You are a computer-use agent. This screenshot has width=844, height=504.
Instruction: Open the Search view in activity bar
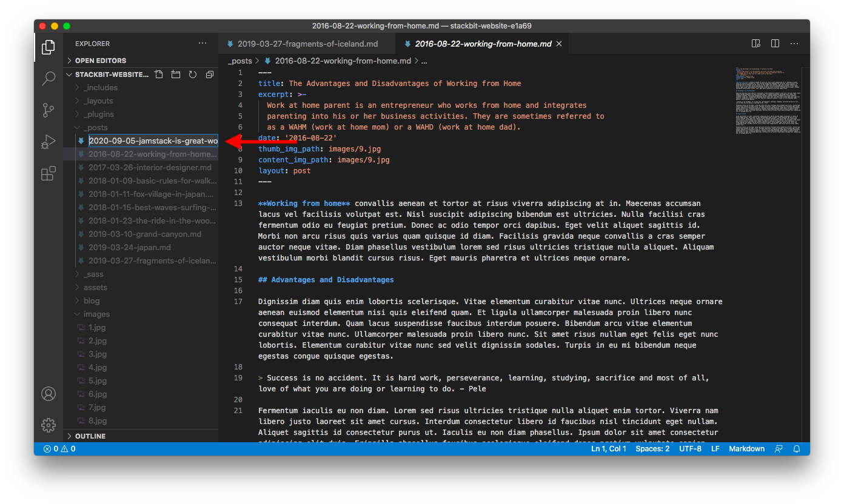click(49, 79)
